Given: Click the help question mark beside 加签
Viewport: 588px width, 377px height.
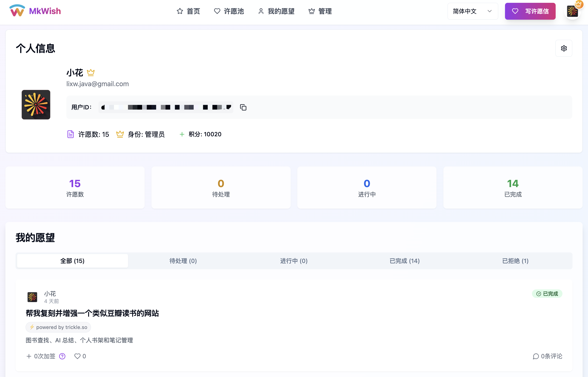Looking at the screenshot, I should pos(62,356).
